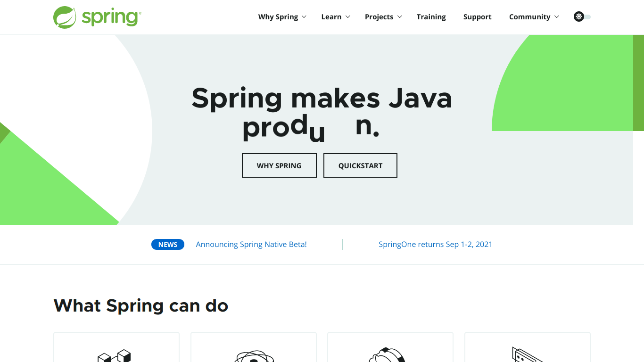This screenshot has width=644, height=362.
Task: Go to the Training page
Action: click(x=431, y=17)
